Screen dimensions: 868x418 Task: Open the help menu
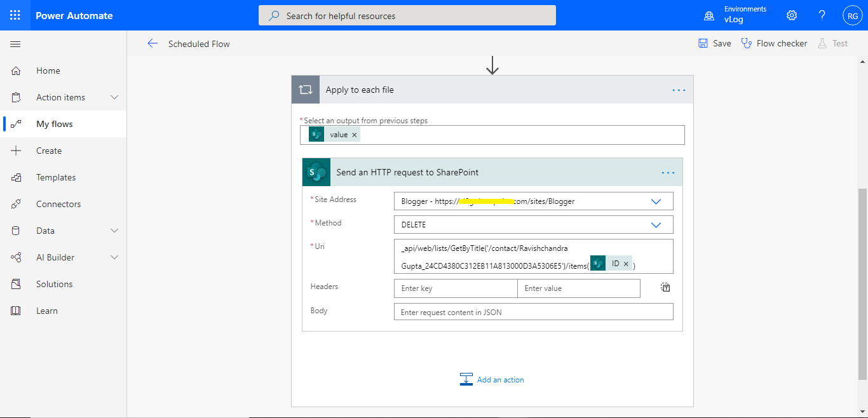point(822,15)
